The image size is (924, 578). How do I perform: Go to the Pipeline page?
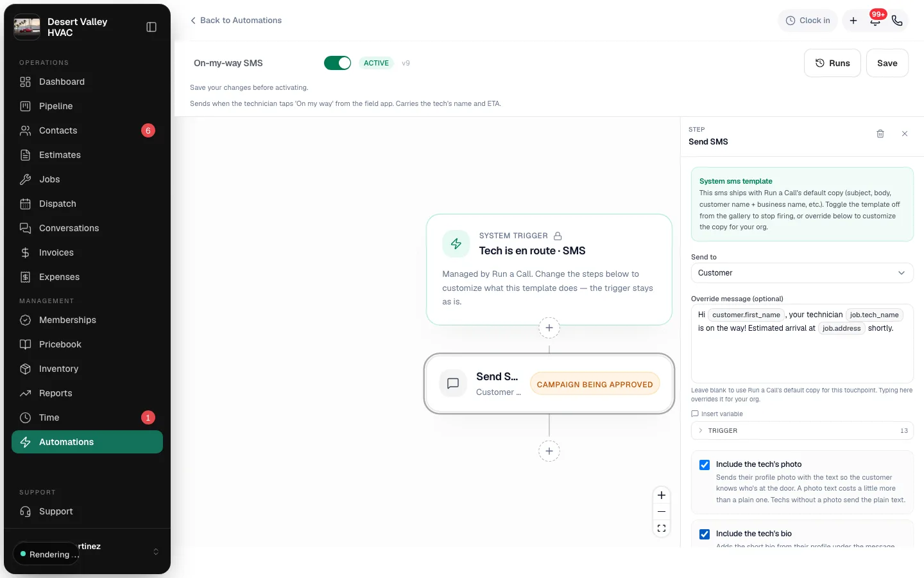click(x=87, y=106)
